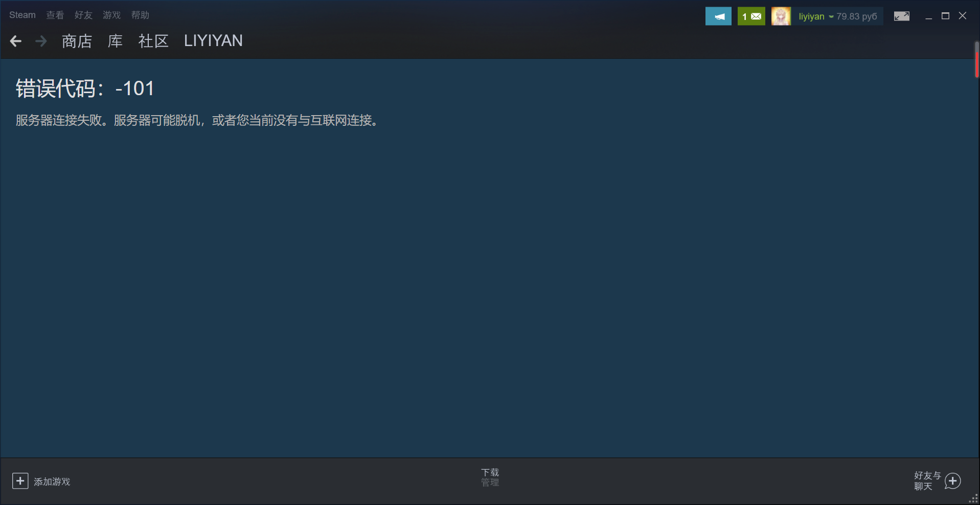Switch to Big Picture mode icon

[x=902, y=16]
